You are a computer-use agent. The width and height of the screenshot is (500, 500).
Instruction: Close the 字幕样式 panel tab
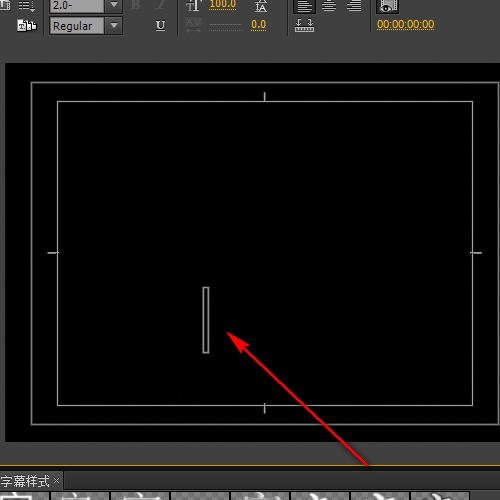(x=57, y=480)
